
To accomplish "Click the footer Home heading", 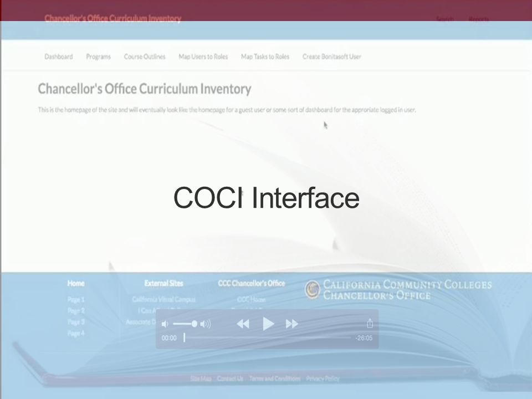I will click(x=76, y=283).
